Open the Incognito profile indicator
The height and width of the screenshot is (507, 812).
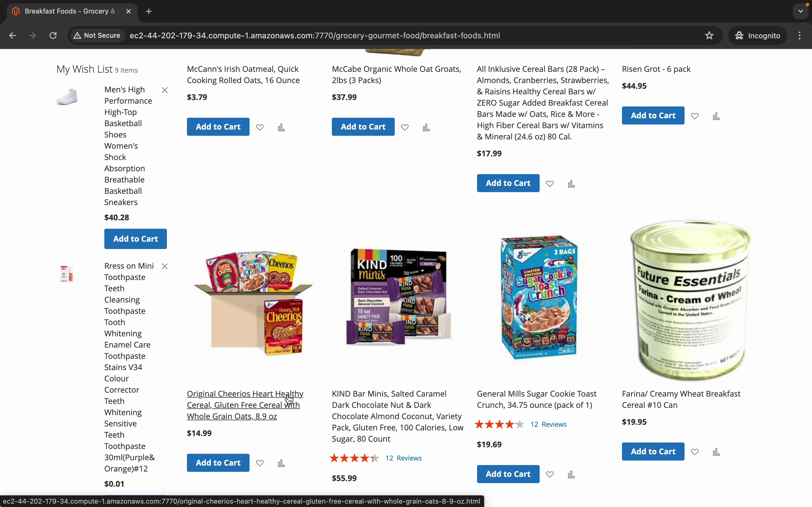pos(758,35)
